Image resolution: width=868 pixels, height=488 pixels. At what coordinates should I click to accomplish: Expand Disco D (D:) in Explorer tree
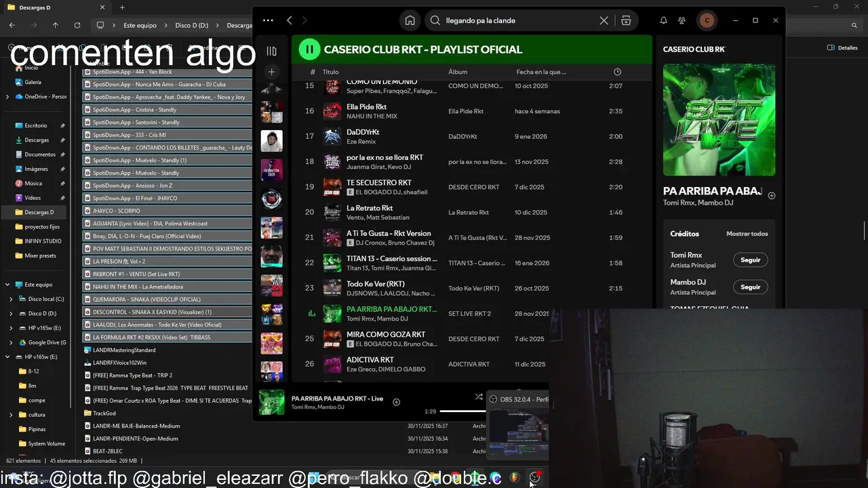tap(11, 314)
